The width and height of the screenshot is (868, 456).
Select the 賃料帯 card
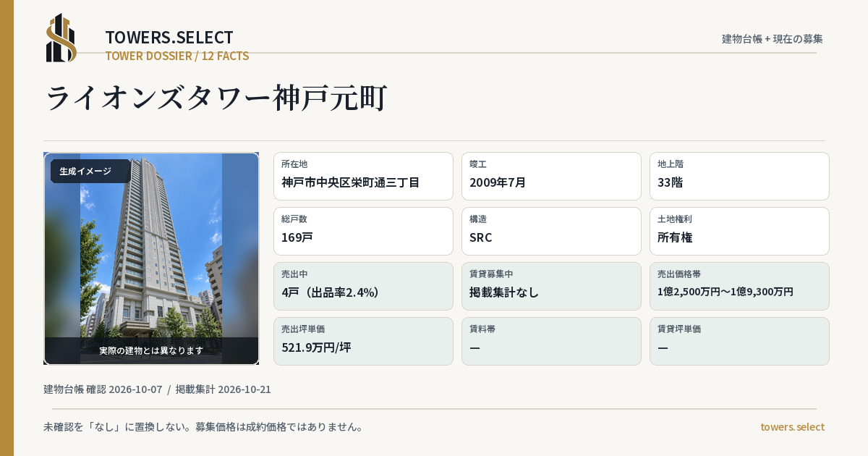[551, 341]
